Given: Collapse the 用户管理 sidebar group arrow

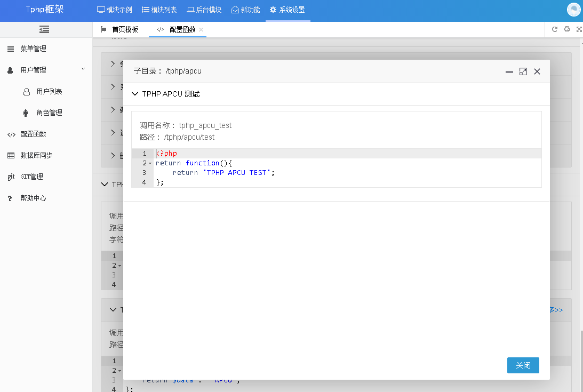Looking at the screenshot, I should click(x=83, y=69).
